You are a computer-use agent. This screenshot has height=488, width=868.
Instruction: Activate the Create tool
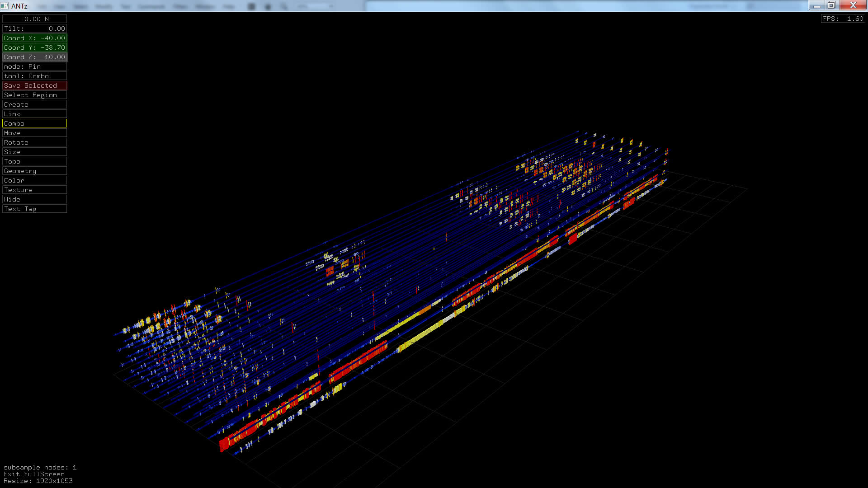point(35,104)
